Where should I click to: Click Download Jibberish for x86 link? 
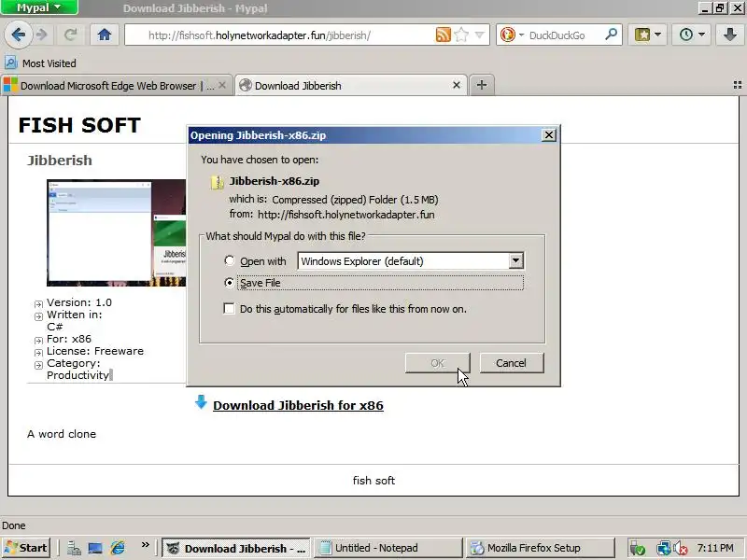point(298,405)
